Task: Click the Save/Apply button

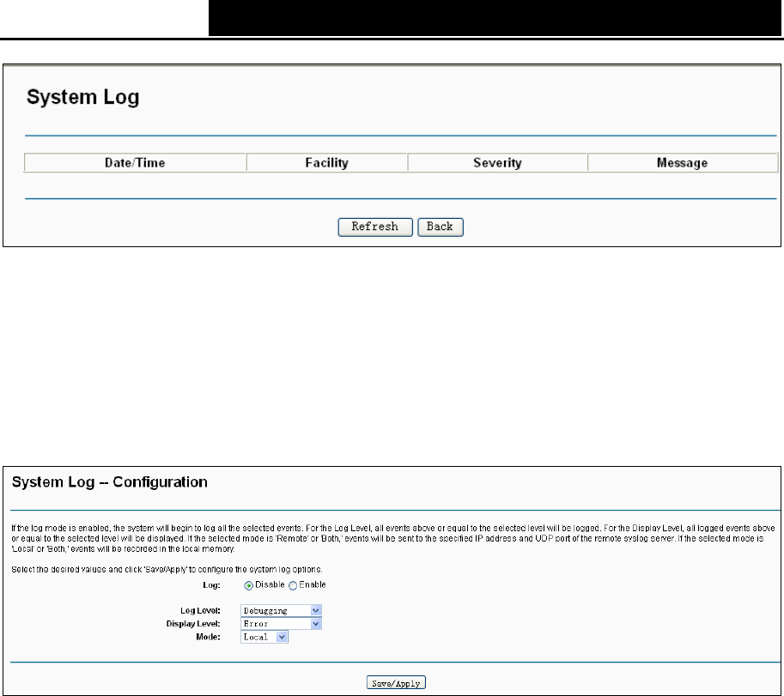Action: pos(396,682)
